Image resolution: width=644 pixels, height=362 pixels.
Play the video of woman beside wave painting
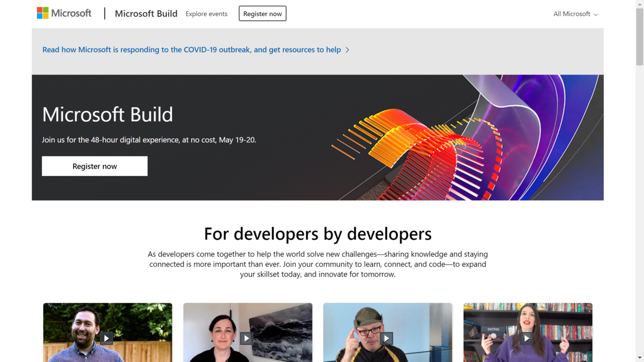click(246, 338)
